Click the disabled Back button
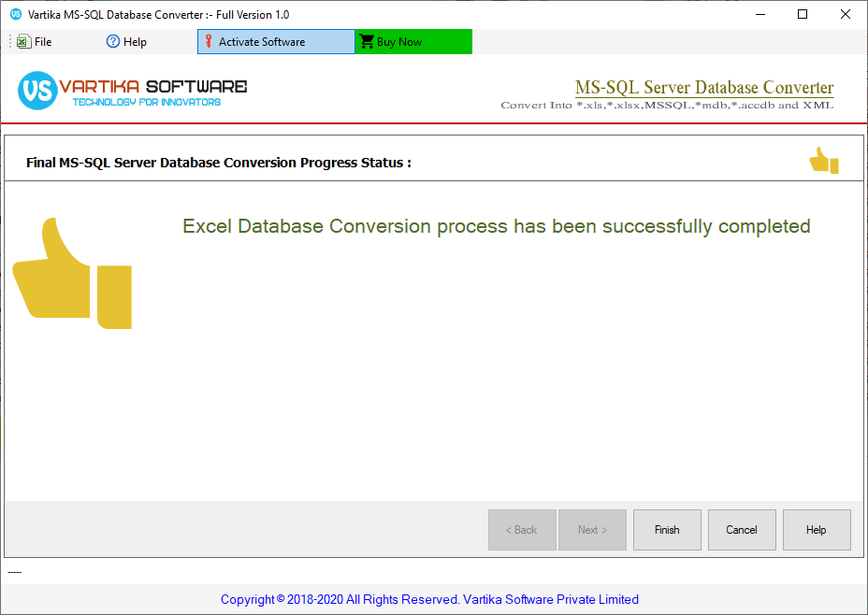Image resolution: width=868 pixels, height=615 pixels. [x=522, y=530]
